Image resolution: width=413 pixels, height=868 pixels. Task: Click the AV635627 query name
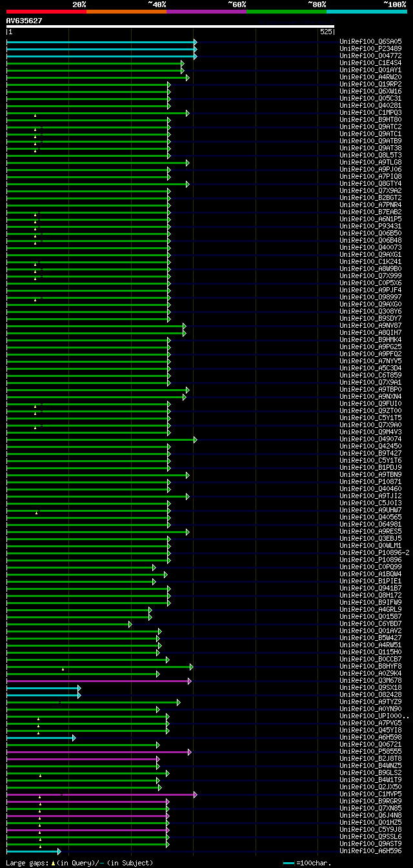pos(25,21)
